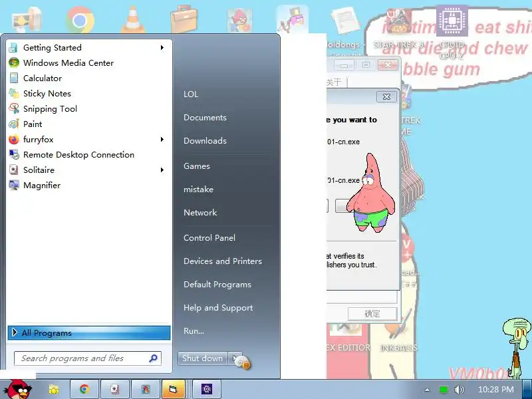Screen dimensions: 532x399
Task: Open Solitaire card icon
Action: [x=14, y=170]
